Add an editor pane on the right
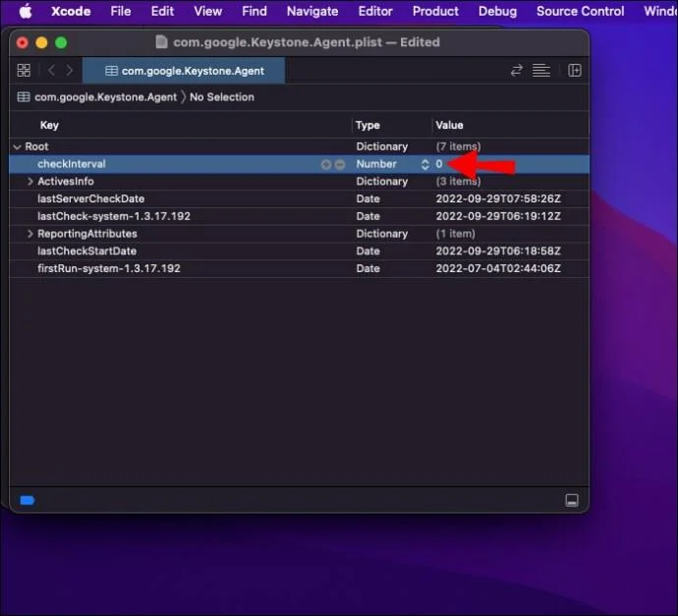The height and width of the screenshot is (616, 678). [574, 71]
